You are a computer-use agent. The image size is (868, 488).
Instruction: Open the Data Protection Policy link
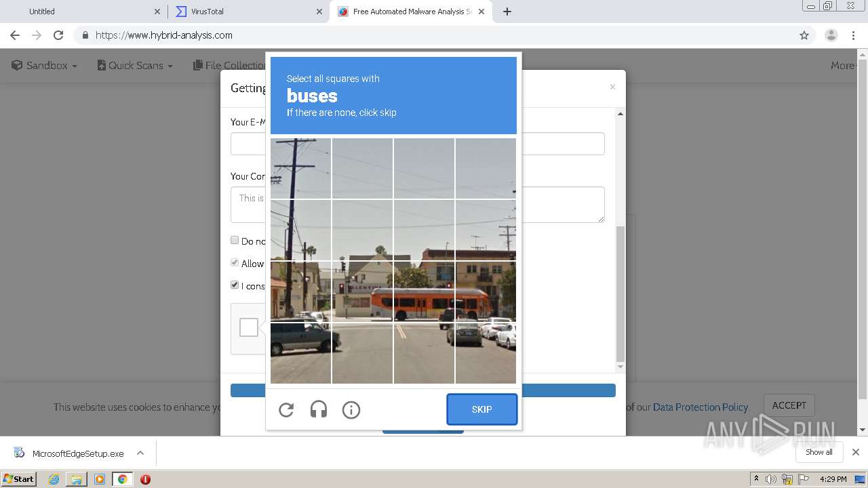coord(701,407)
